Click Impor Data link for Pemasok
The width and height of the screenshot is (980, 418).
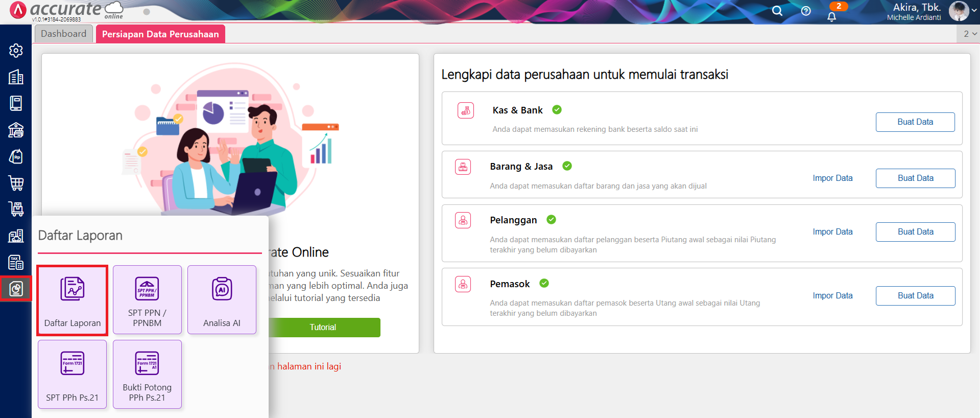(832, 296)
